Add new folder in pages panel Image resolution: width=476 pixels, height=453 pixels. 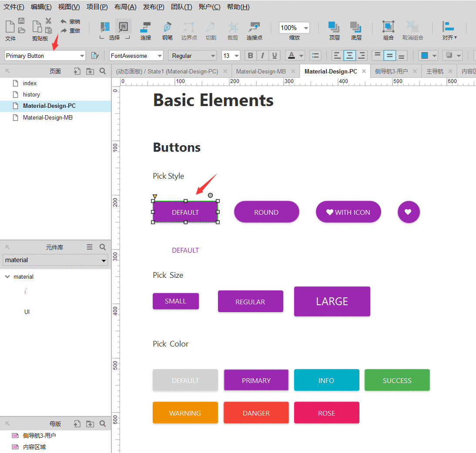tap(90, 71)
